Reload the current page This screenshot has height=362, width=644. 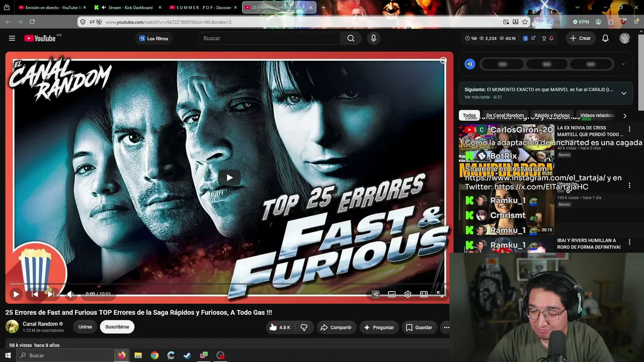coord(32,22)
